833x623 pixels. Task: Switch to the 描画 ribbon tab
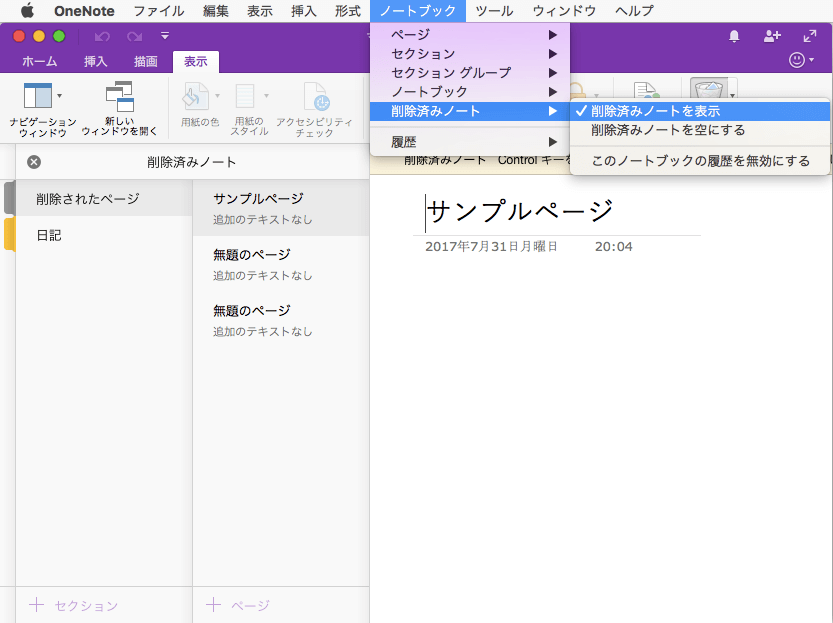coord(146,62)
